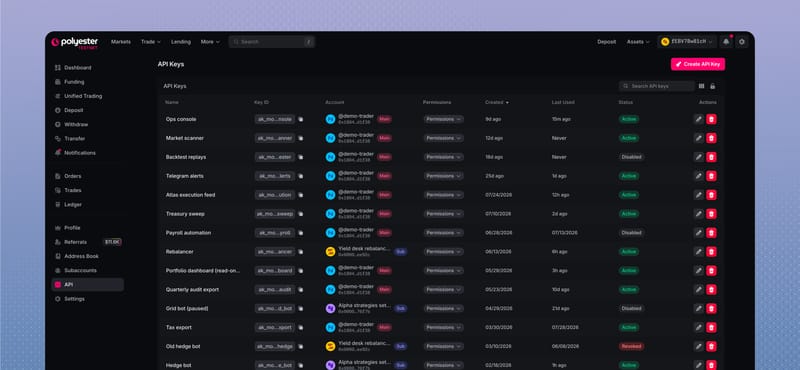Go to Markets in the top nav
The width and height of the screenshot is (800, 370).
tap(121, 42)
